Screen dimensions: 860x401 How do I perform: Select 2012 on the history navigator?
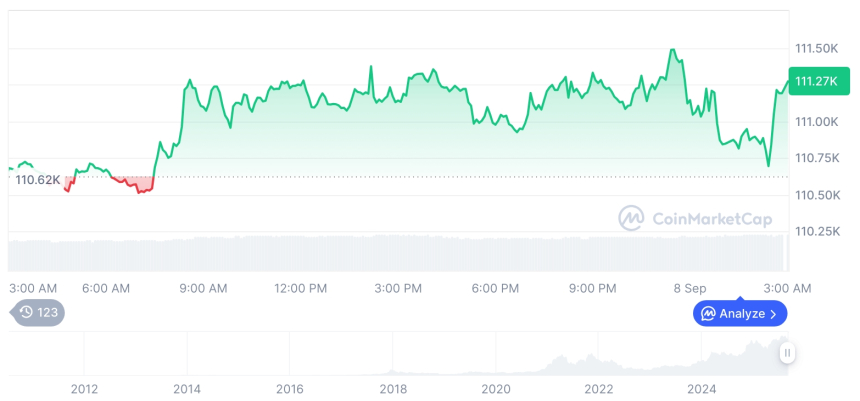pos(84,389)
